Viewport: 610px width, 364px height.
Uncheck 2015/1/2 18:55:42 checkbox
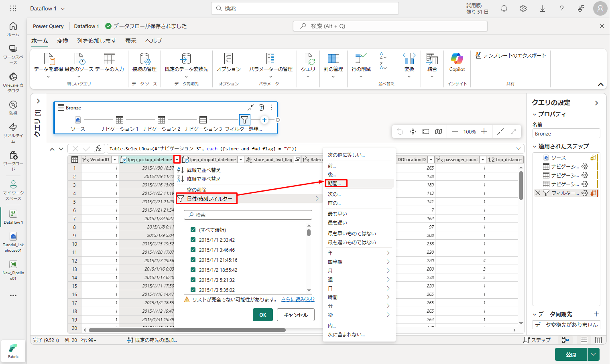(x=193, y=270)
